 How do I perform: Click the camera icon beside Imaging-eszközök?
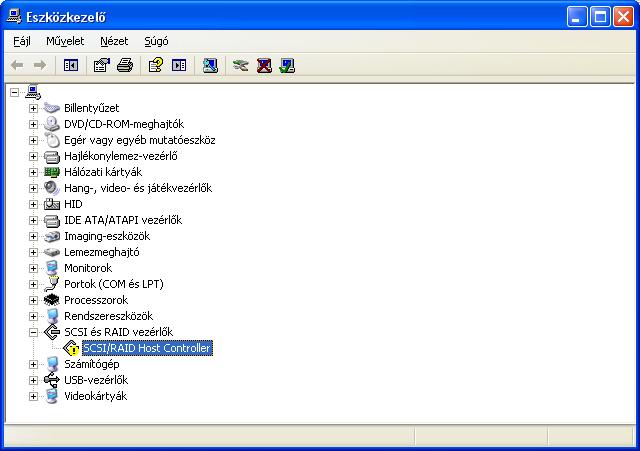51,236
